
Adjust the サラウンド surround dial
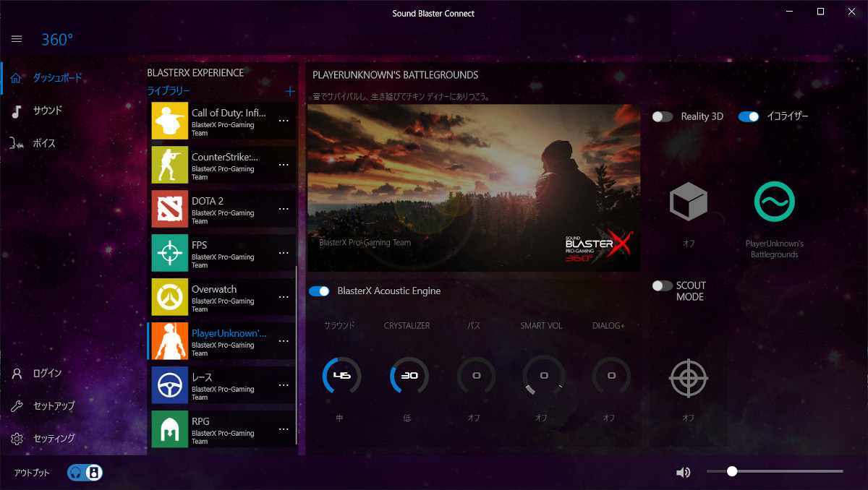pyautogui.click(x=341, y=376)
